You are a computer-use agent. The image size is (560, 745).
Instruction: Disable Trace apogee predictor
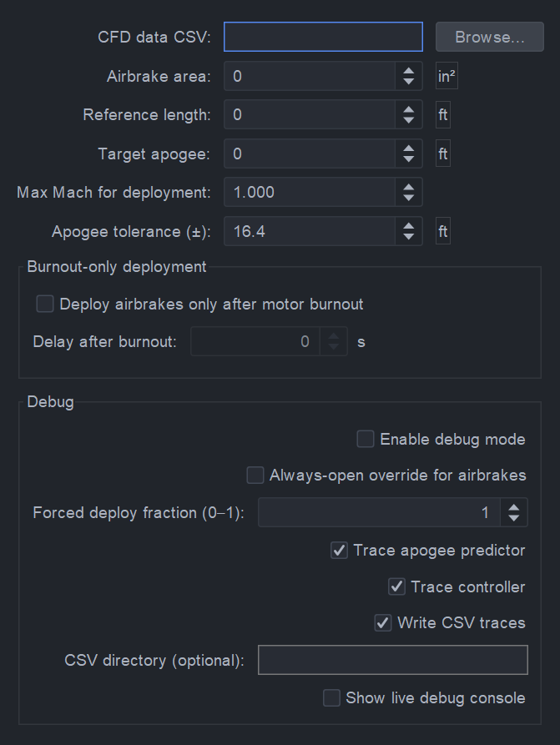(x=339, y=551)
